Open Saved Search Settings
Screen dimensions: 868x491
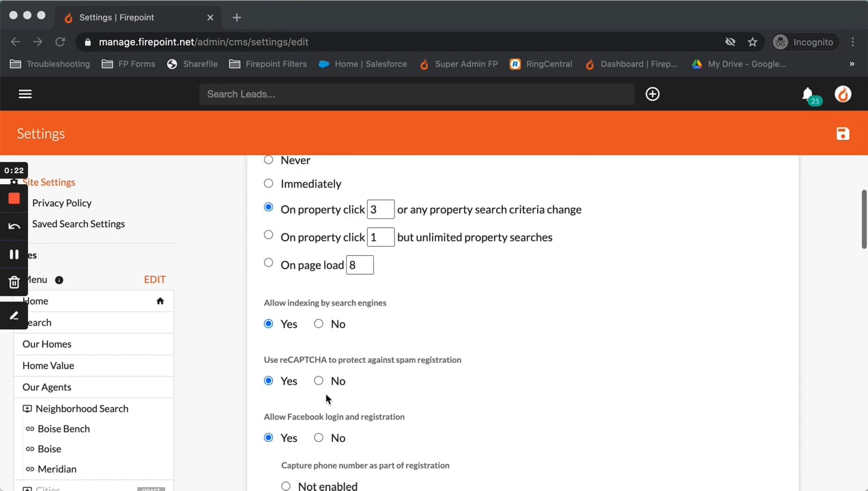pos(78,224)
